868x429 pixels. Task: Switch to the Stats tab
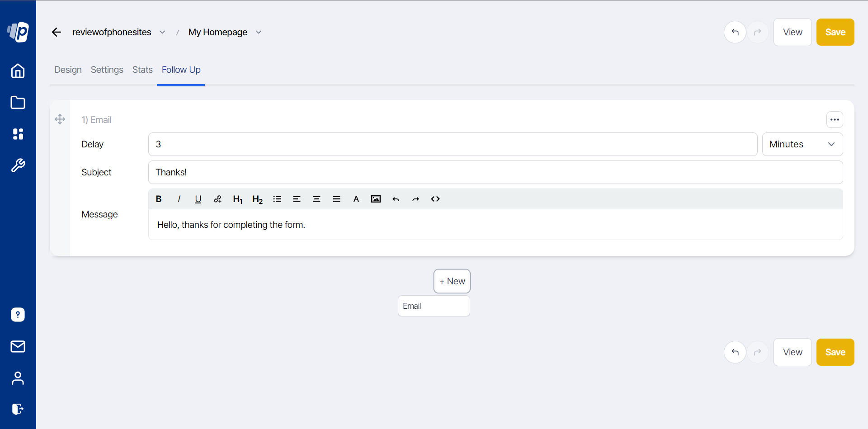142,70
